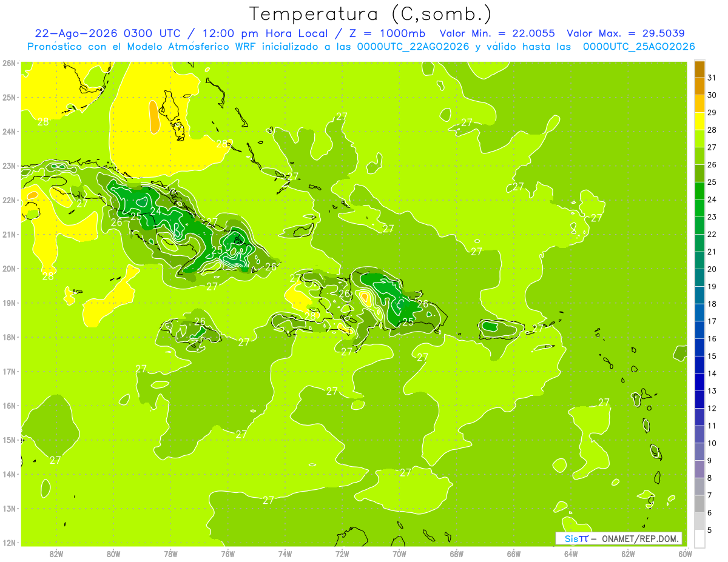Click the legend value label 15
Image resolution: width=728 pixels, height=562 pixels.
click(712, 356)
